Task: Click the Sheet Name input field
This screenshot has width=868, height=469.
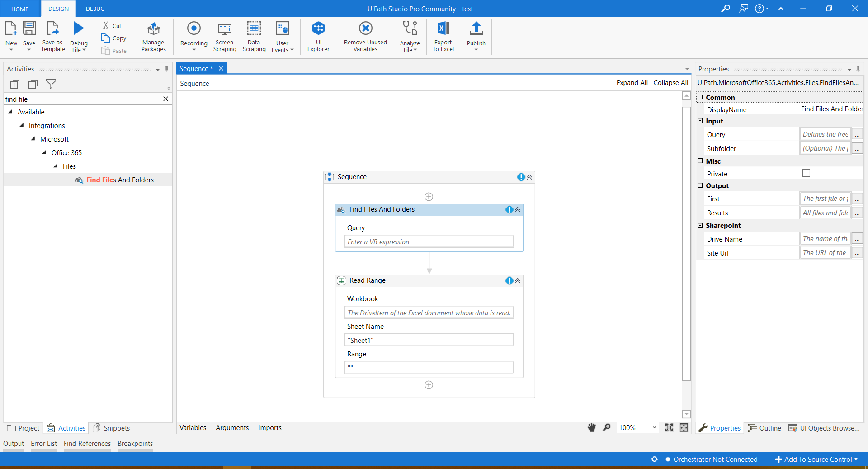Action: [429, 340]
